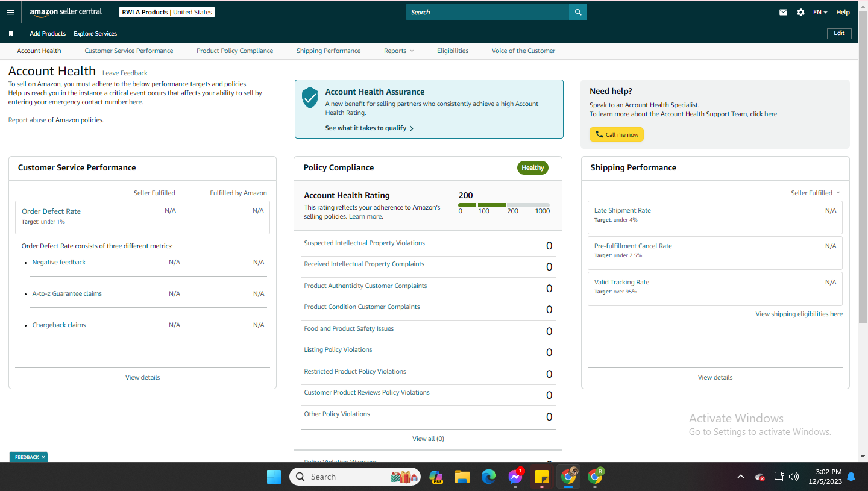The image size is (868, 491).
Task: Open A-to-z Guarantee claims link
Action: pos(67,293)
